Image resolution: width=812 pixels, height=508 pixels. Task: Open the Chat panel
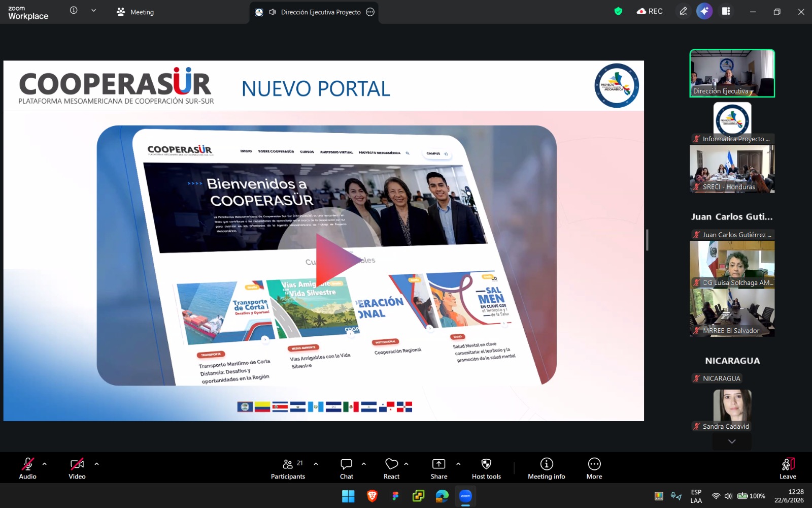tap(347, 468)
